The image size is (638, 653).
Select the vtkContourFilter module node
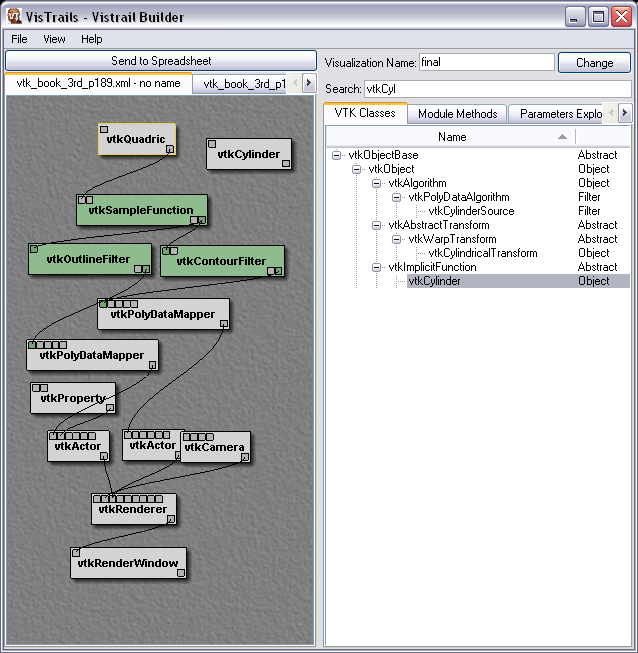point(222,261)
